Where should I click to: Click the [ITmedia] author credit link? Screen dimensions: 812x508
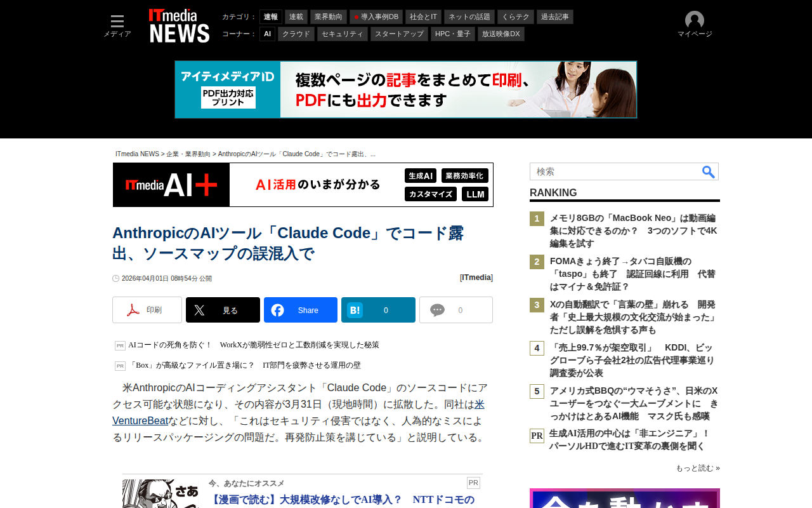coord(476,277)
